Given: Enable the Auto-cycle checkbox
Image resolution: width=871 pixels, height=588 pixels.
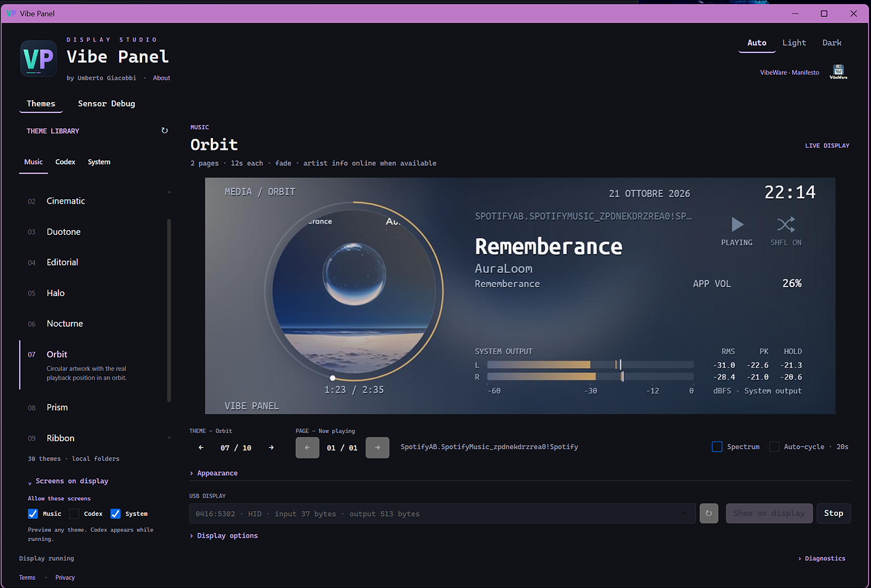Looking at the screenshot, I should click(x=774, y=446).
